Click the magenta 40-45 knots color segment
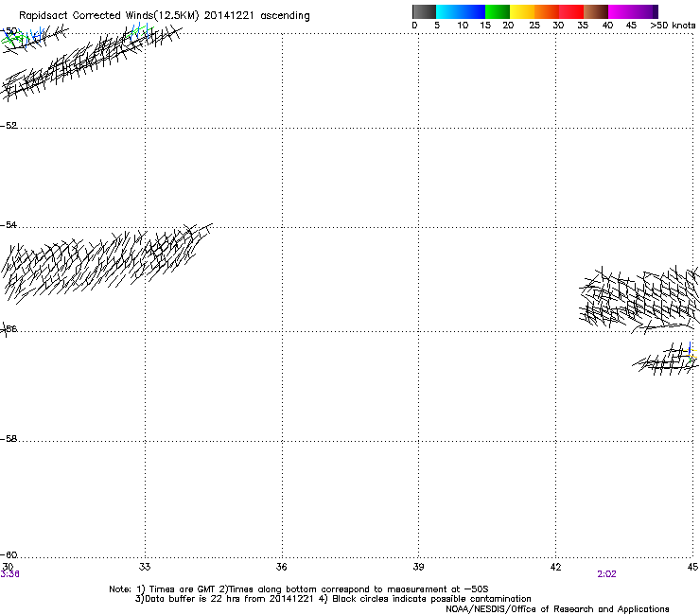 pyautogui.click(x=621, y=11)
